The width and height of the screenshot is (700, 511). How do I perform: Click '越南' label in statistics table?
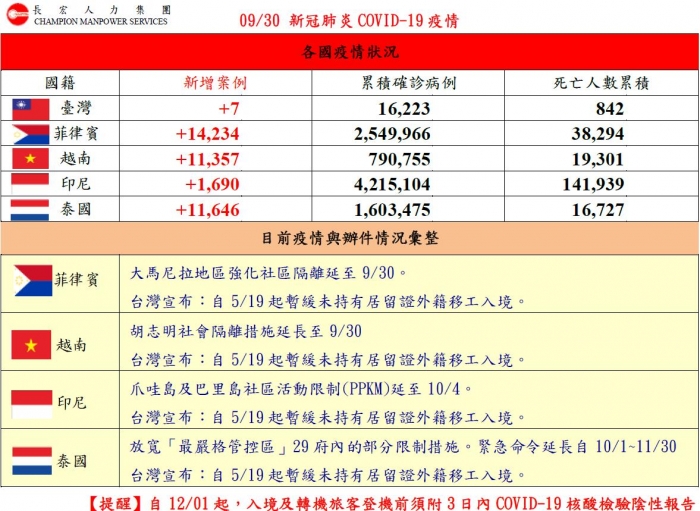[x=75, y=158]
